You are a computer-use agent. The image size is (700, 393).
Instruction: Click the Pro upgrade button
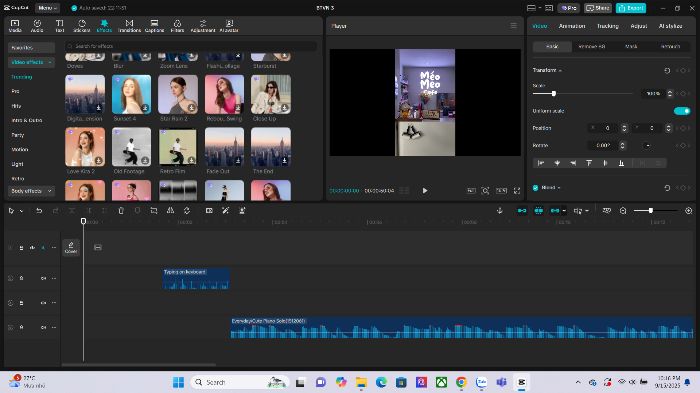[x=568, y=8]
